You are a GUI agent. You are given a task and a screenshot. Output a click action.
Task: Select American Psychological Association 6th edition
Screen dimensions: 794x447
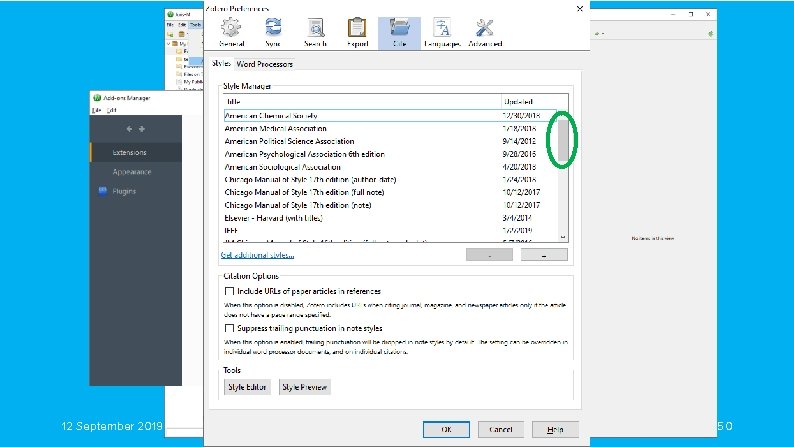390,154
